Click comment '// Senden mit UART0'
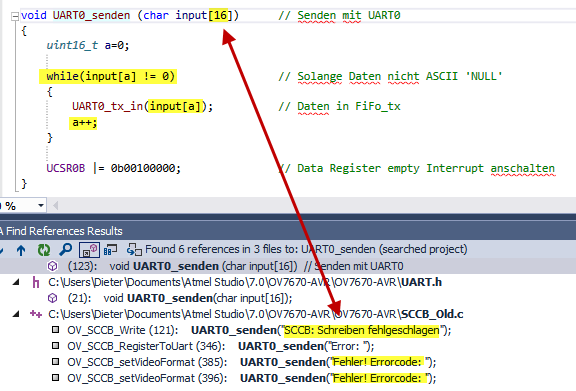 click(x=339, y=15)
